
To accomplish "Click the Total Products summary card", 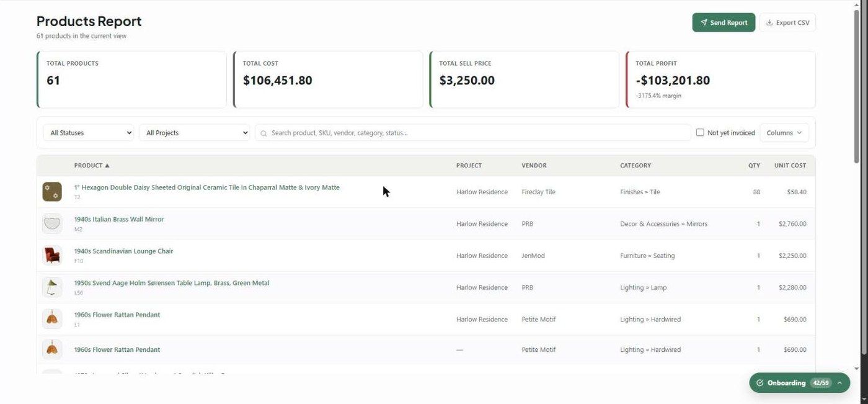I will click(131, 79).
